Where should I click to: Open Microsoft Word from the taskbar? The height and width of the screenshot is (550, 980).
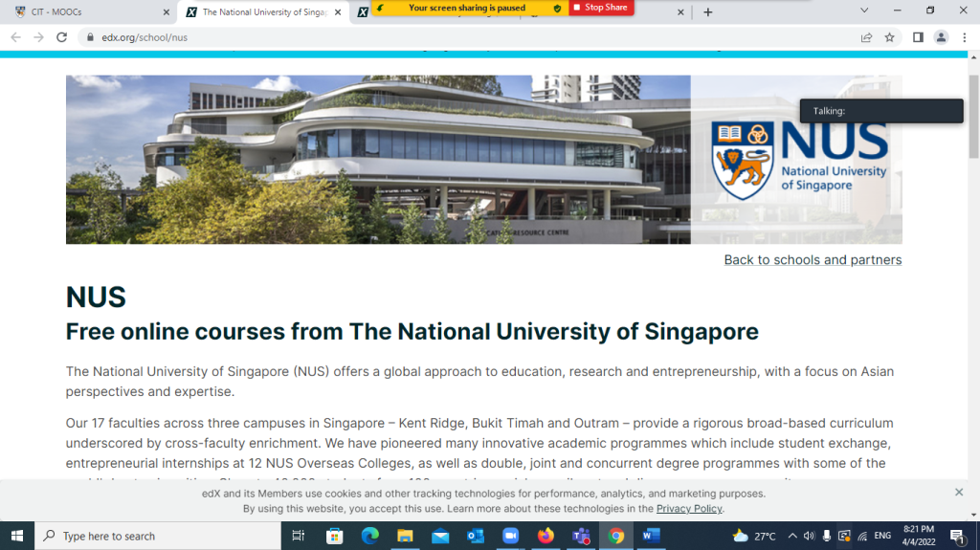(x=651, y=536)
